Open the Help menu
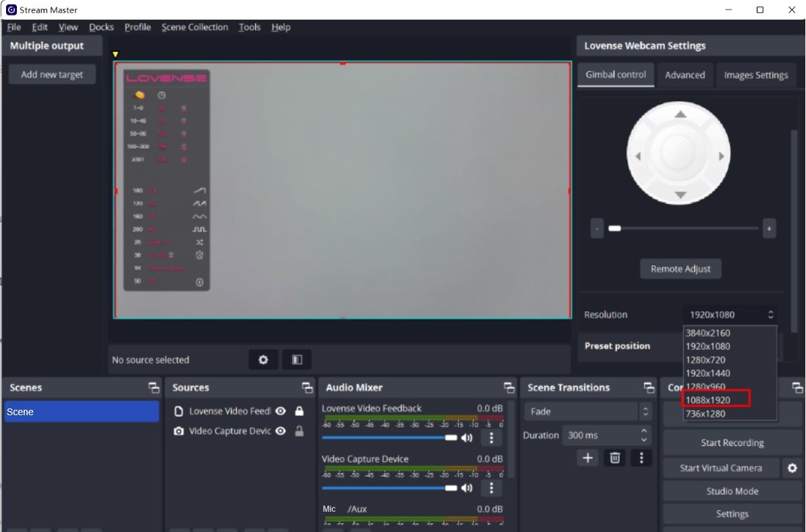 point(281,27)
